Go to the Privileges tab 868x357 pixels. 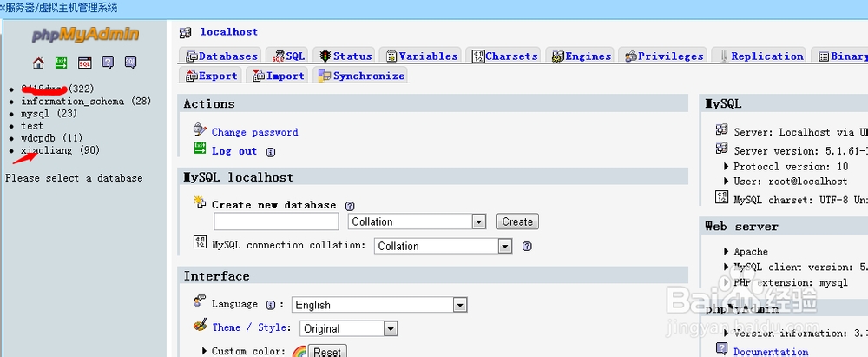click(x=662, y=56)
